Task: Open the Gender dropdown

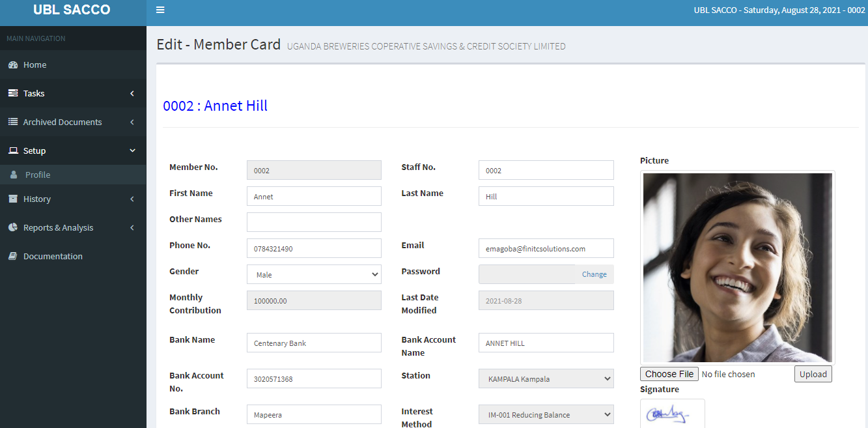Action: point(314,275)
